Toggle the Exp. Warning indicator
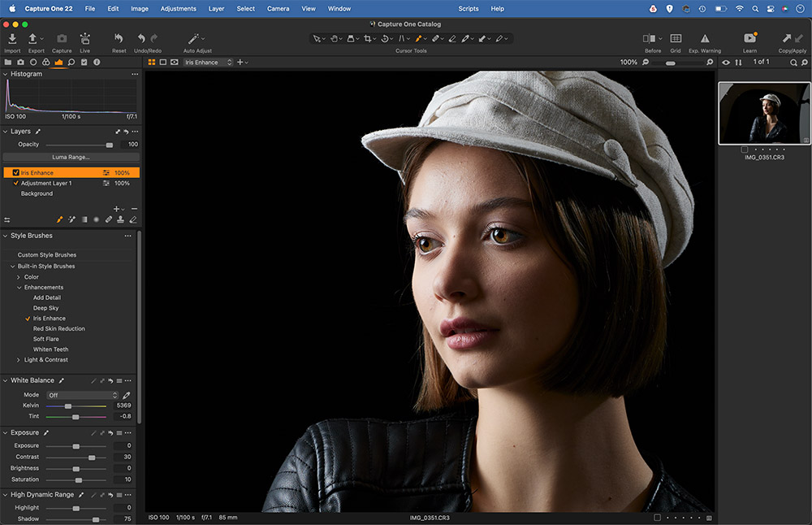The width and height of the screenshot is (812, 525). point(705,39)
